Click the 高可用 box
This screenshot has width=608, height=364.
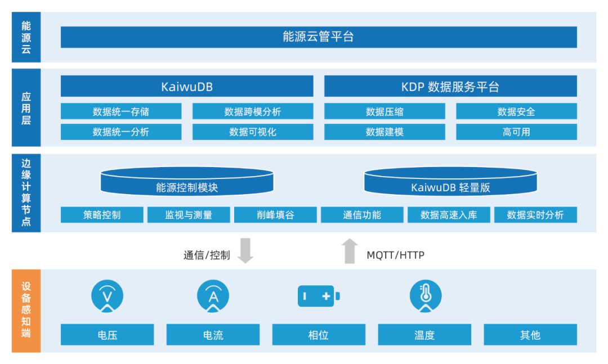(516, 132)
